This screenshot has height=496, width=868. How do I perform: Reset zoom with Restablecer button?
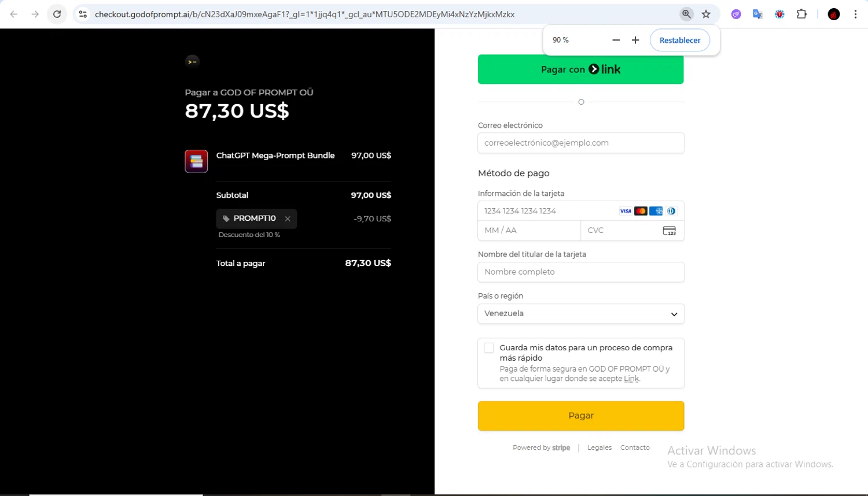click(x=680, y=40)
